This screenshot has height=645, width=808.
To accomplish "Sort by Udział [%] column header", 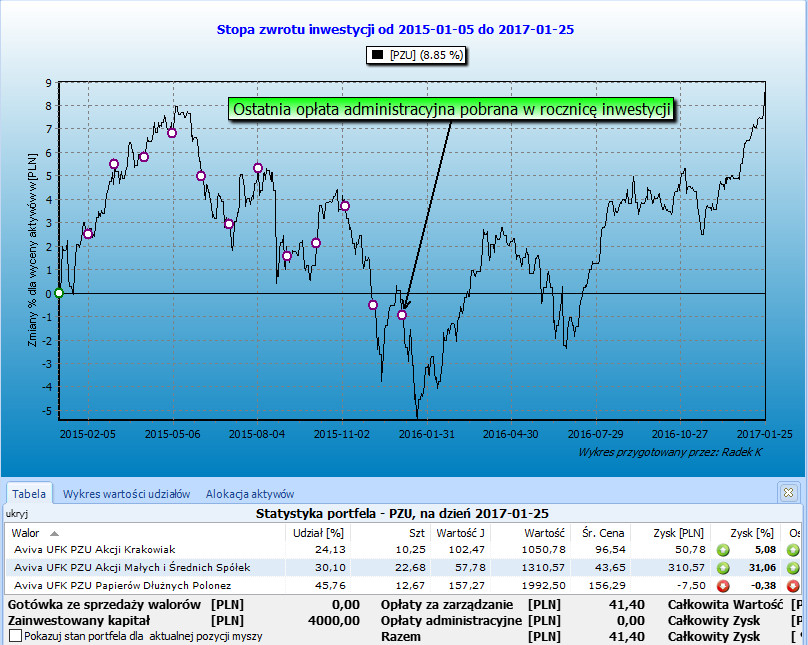I will tap(318, 532).
